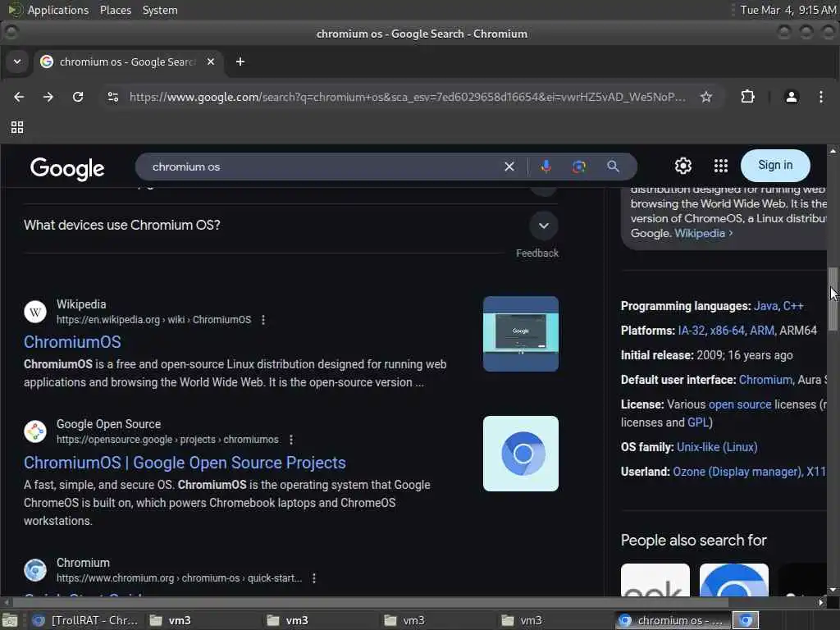
Task: Open new browser tab
Action: [240, 62]
